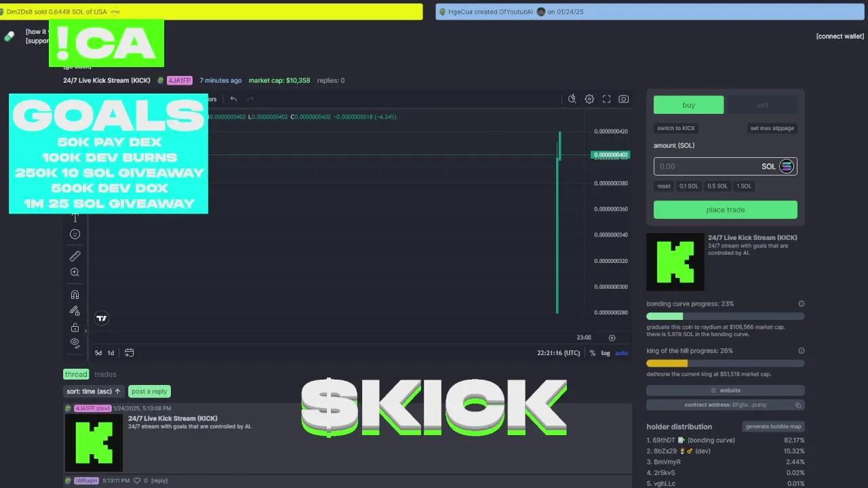Viewport: 868px width, 488px height.
Task: Click generate bubble map
Action: (x=774, y=426)
